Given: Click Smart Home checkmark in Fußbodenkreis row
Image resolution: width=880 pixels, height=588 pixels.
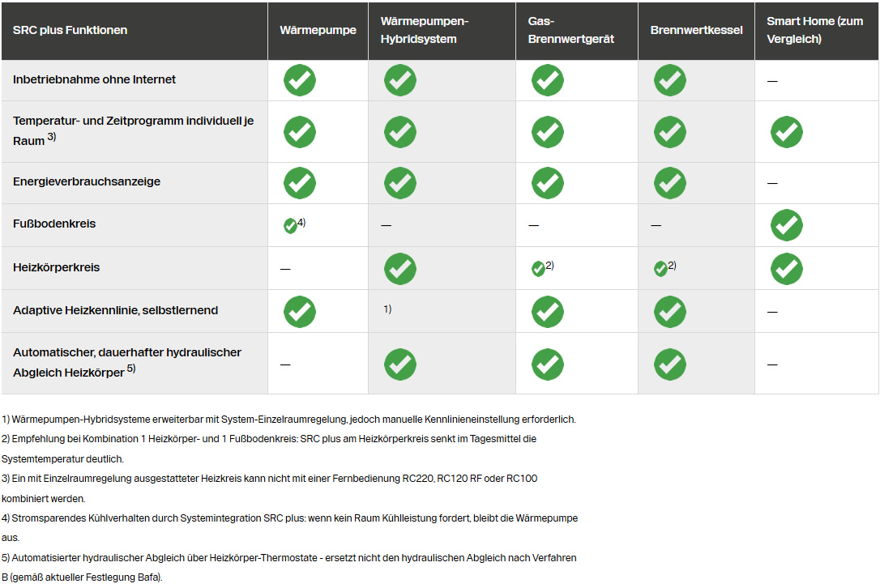Looking at the screenshot, I should point(786,224).
